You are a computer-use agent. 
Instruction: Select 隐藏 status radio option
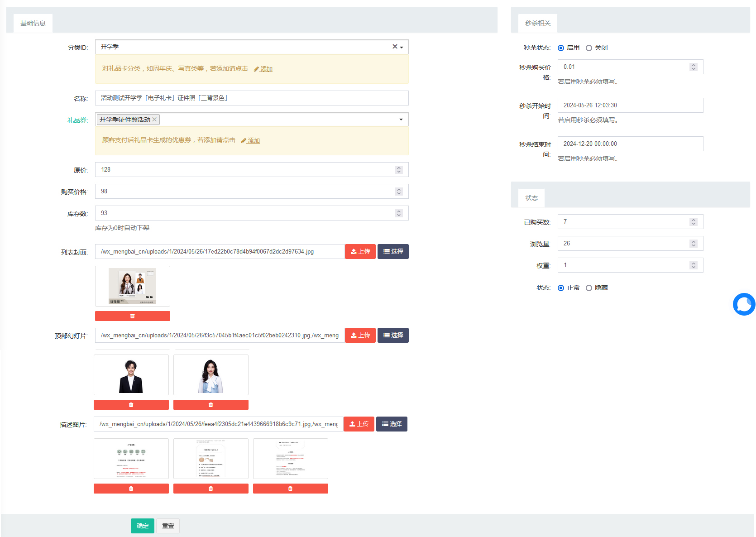click(x=589, y=288)
